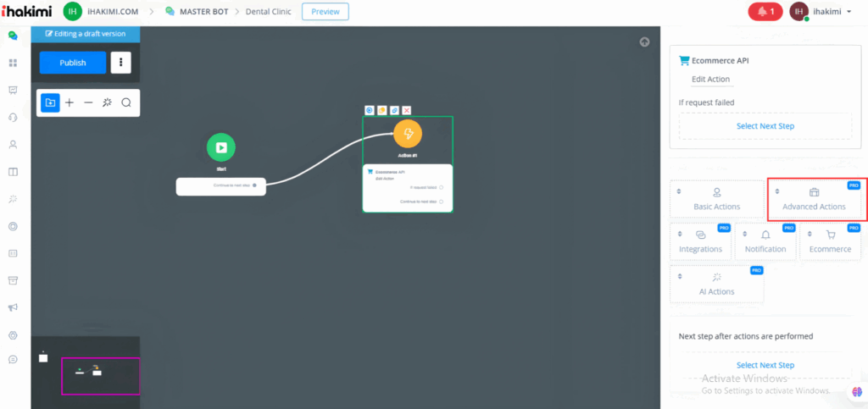Click the 'If request failed' connector circle

pos(442,187)
